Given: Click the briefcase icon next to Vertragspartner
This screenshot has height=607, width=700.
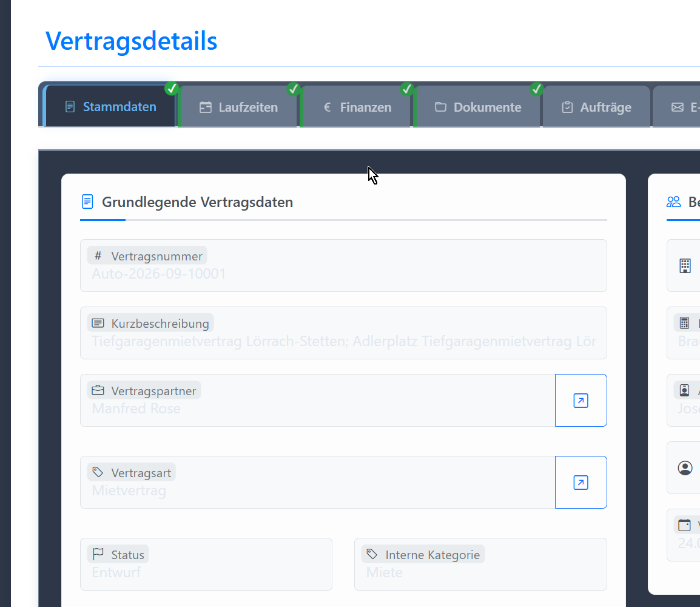Looking at the screenshot, I should 98,390.
